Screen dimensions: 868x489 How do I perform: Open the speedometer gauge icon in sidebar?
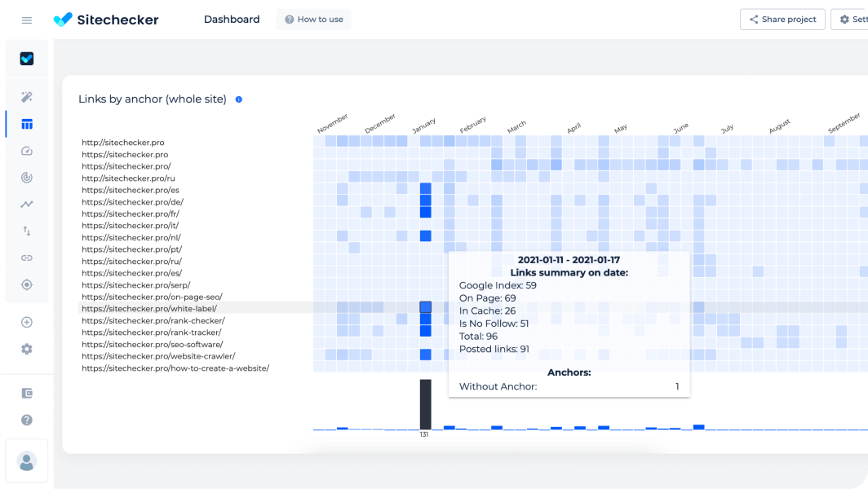pyautogui.click(x=27, y=151)
